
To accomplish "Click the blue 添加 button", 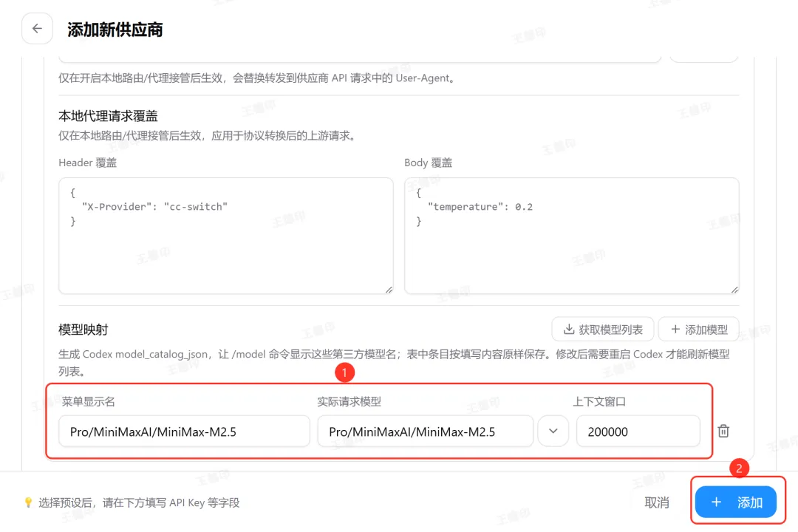I will (x=736, y=502).
